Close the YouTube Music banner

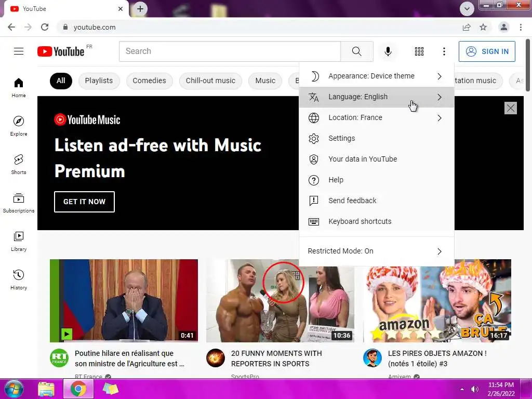click(510, 108)
